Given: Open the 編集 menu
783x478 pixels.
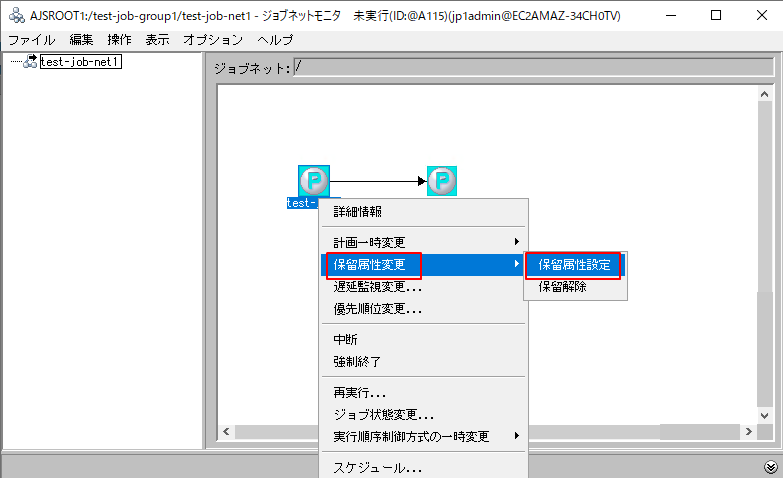Looking at the screenshot, I should 81,40.
